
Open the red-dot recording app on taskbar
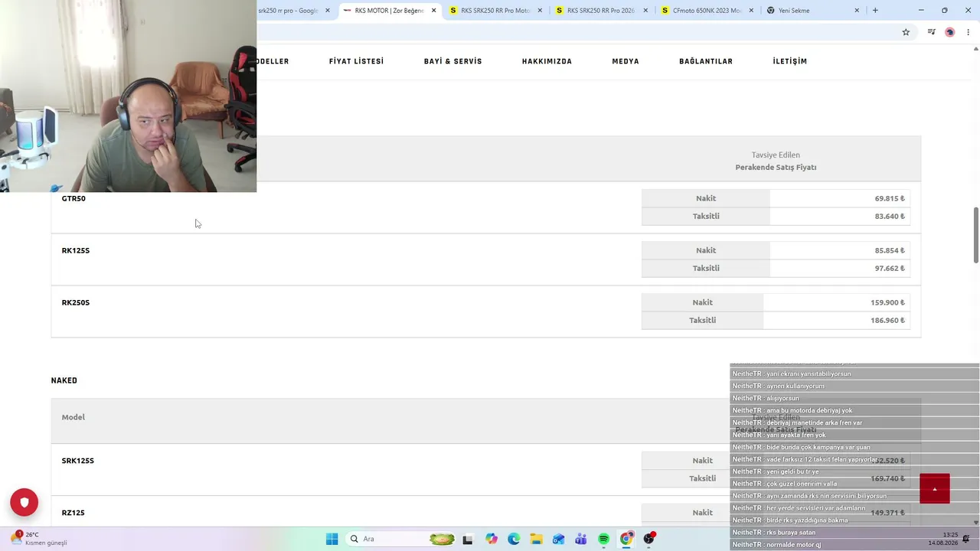[x=649, y=539]
